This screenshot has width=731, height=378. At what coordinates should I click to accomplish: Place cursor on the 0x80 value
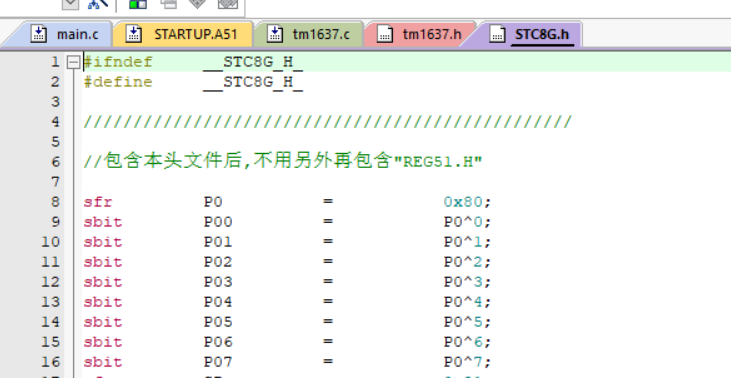(x=463, y=202)
